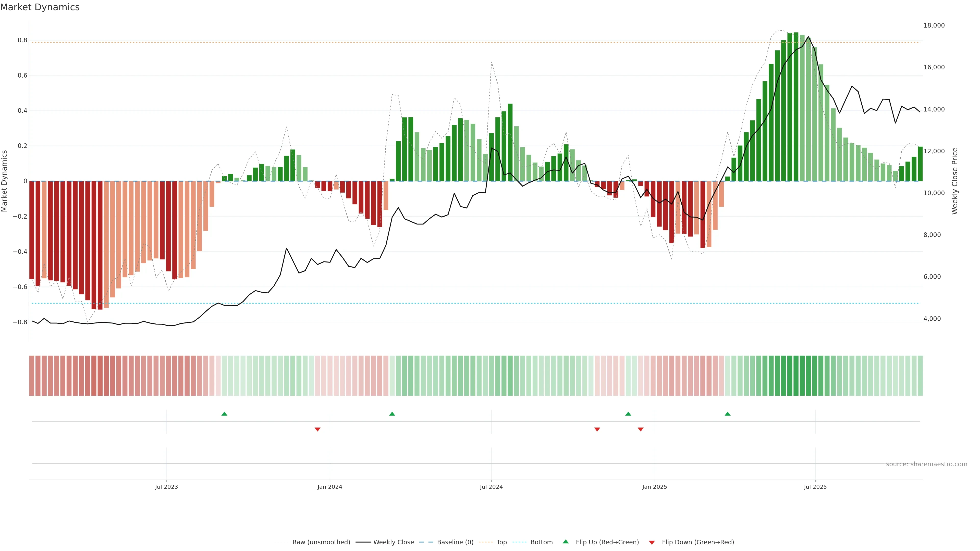980x551 pixels.
Task: Click the Jan 2025 x-axis label
Action: [x=654, y=487]
